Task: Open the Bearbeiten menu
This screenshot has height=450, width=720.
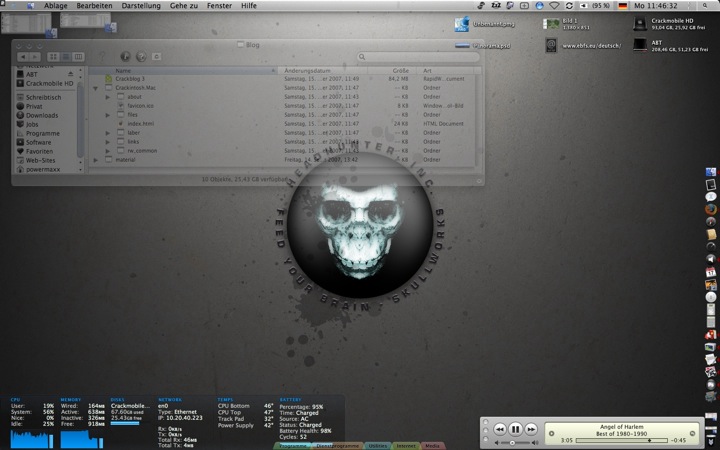Action: click(94, 6)
